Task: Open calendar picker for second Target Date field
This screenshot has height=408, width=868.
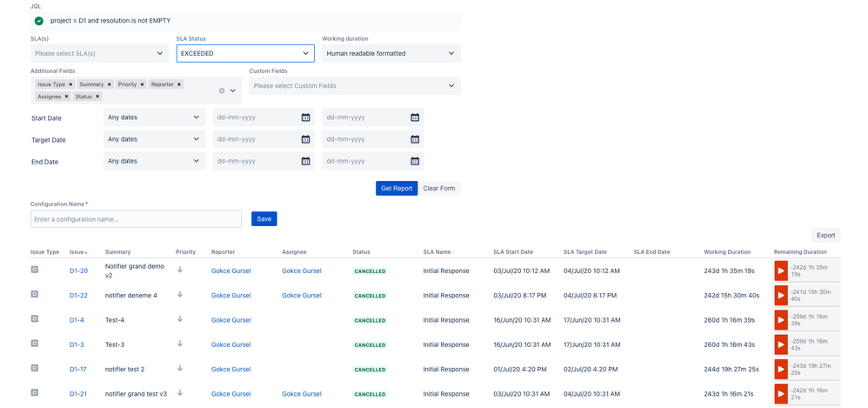Action: [415, 139]
